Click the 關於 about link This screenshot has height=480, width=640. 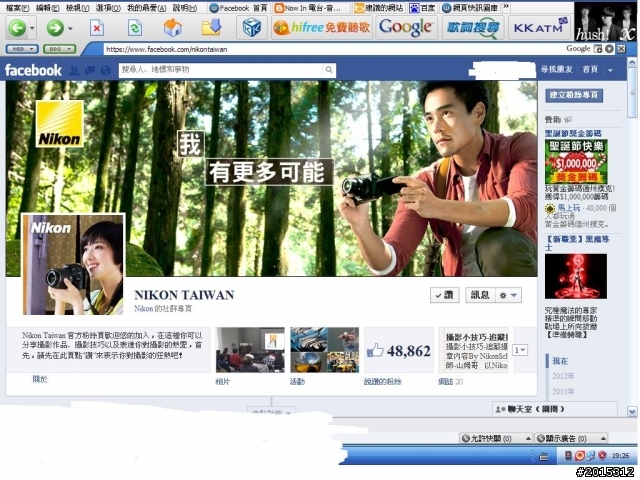click(x=40, y=379)
